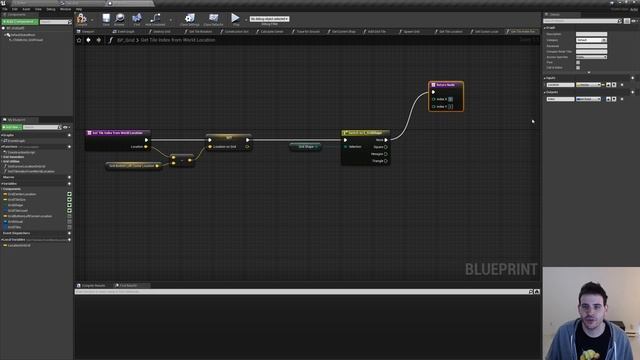
Task: Collapse the Graphs section in My Blueprint
Action: (x=2, y=135)
